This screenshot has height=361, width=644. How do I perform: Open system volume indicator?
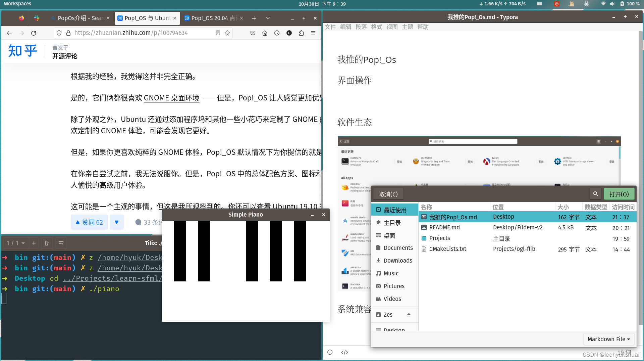612,4
